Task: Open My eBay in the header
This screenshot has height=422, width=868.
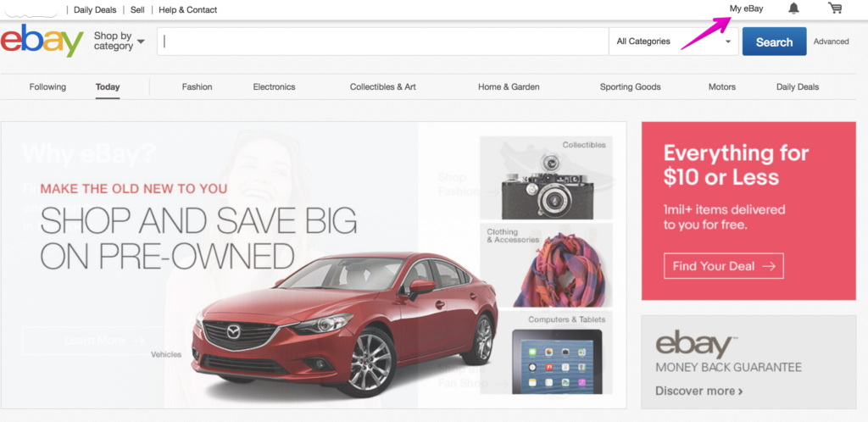Action: pyautogui.click(x=746, y=8)
